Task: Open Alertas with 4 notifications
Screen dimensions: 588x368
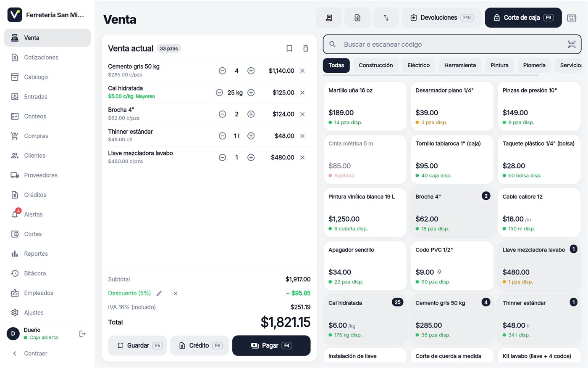Action: click(x=47, y=214)
